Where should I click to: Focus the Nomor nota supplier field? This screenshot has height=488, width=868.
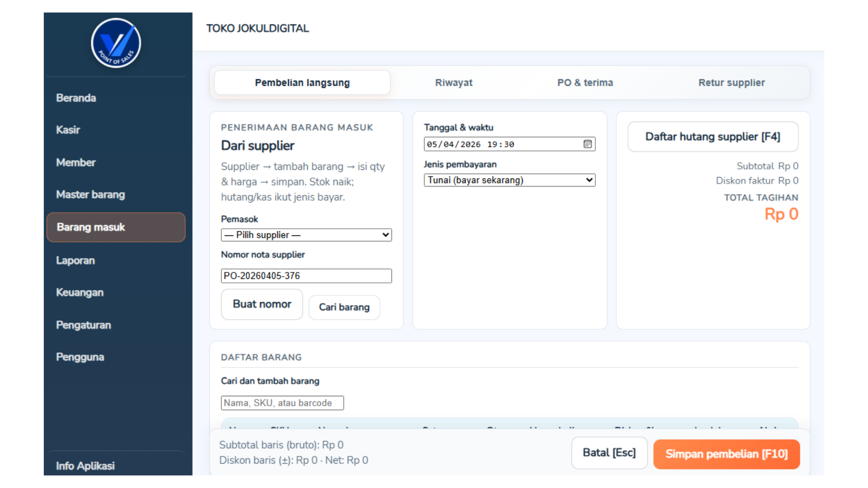pos(306,276)
